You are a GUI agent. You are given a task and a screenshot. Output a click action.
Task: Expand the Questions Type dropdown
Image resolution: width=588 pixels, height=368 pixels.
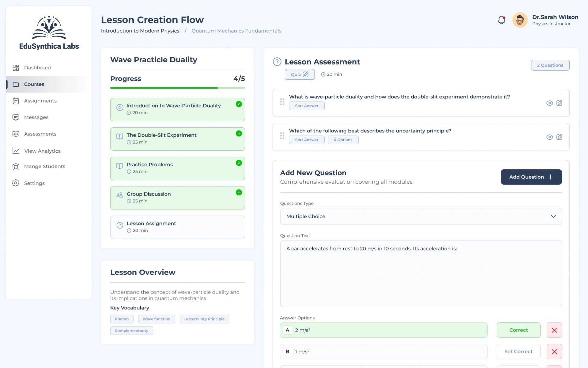[x=421, y=217]
